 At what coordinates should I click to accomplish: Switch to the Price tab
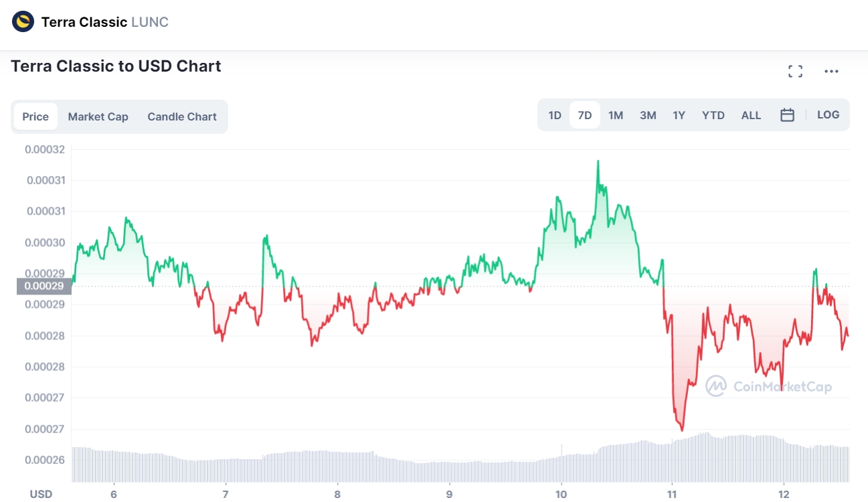pos(35,116)
